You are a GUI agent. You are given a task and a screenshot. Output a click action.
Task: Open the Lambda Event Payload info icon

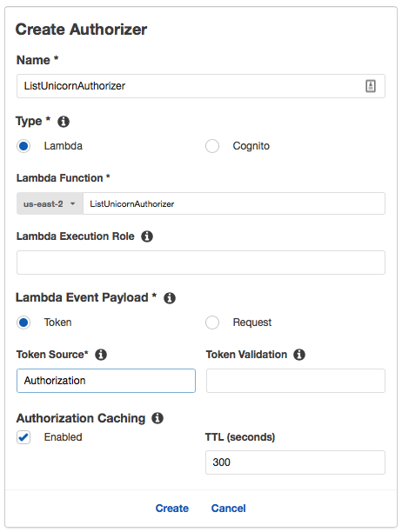click(x=170, y=298)
